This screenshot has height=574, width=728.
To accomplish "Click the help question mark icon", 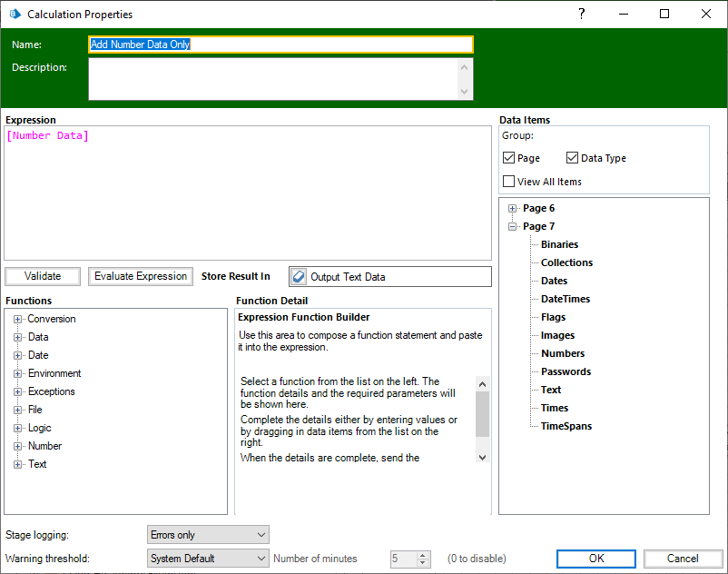I will (x=582, y=14).
